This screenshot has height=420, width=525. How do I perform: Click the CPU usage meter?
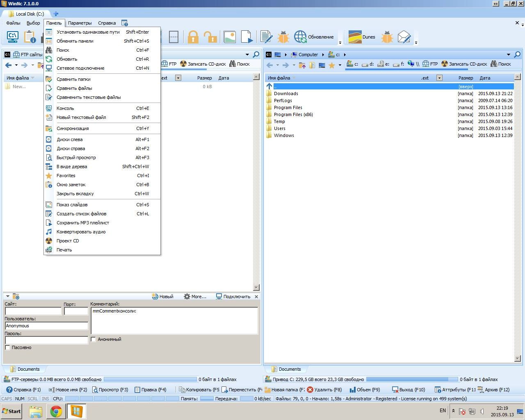(x=122, y=399)
